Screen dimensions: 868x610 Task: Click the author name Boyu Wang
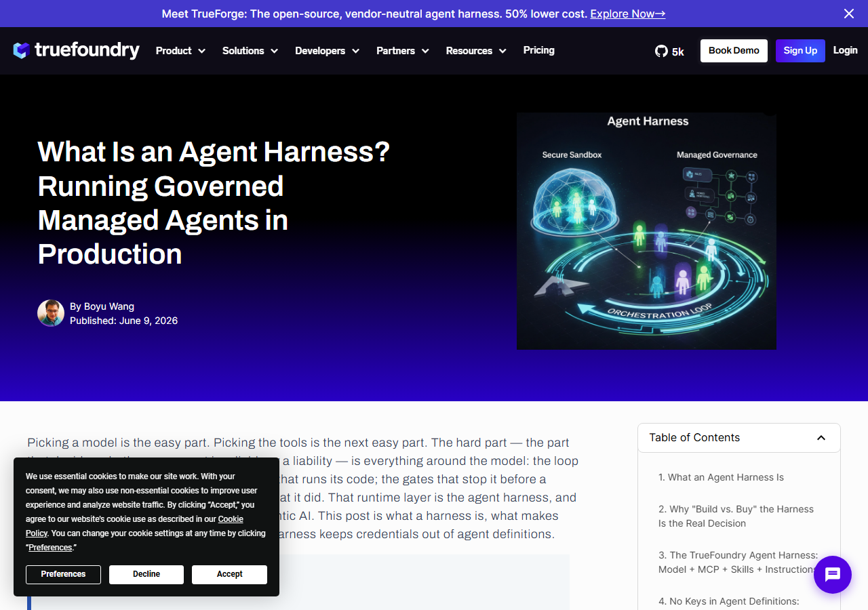(108, 306)
